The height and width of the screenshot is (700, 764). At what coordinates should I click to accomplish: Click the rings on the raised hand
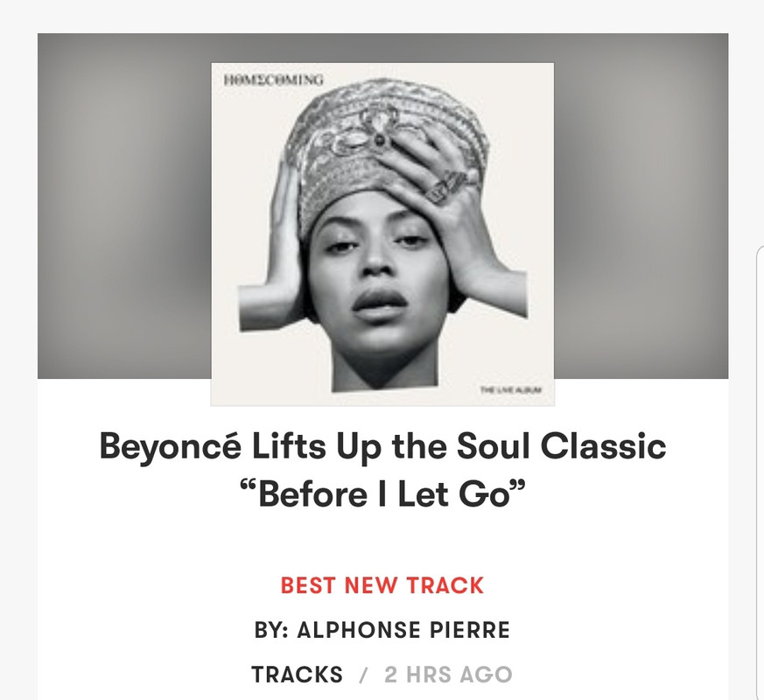pyautogui.click(x=447, y=186)
